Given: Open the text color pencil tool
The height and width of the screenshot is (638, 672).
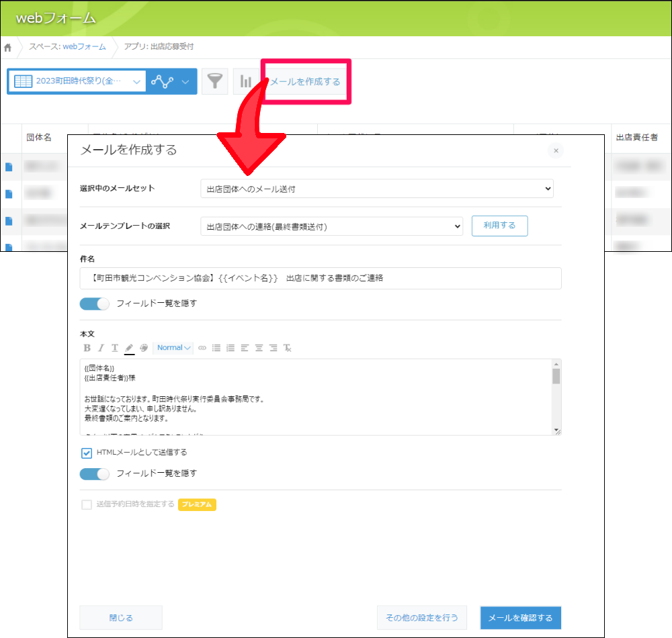Looking at the screenshot, I should [129, 348].
